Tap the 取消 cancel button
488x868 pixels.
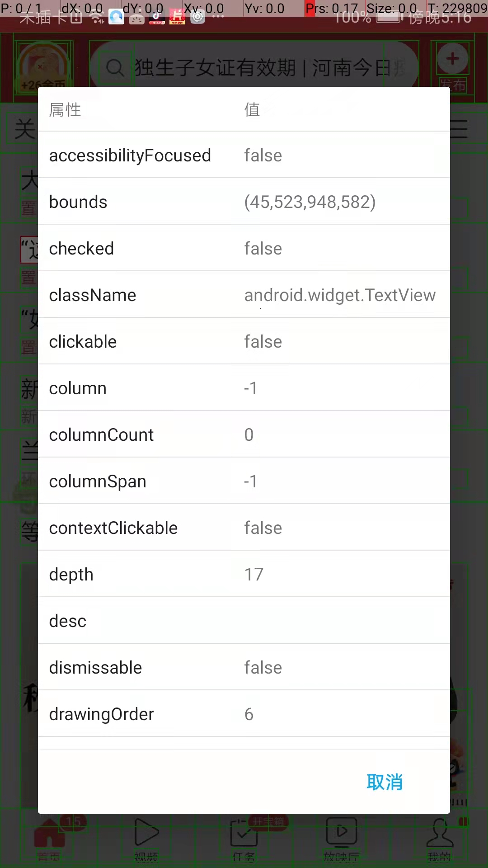[385, 782]
